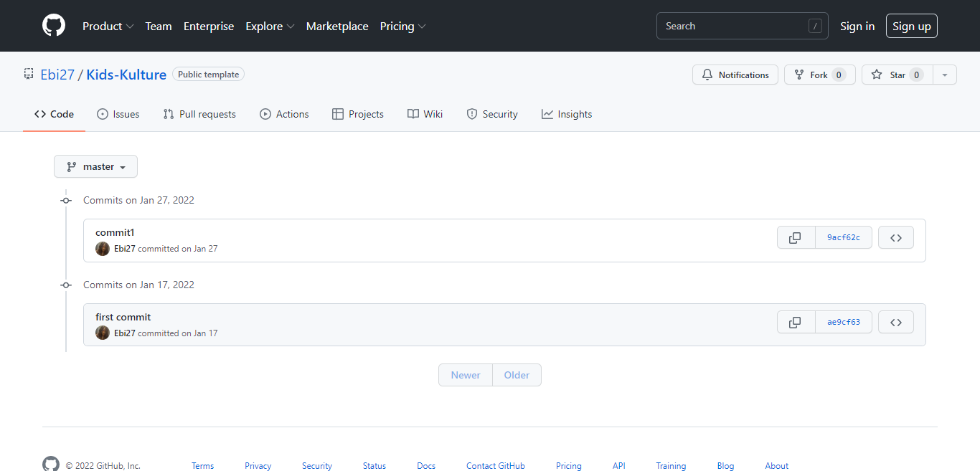The width and height of the screenshot is (980, 471).
Task: Click the 'Public template' label
Action: pos(208,75)
